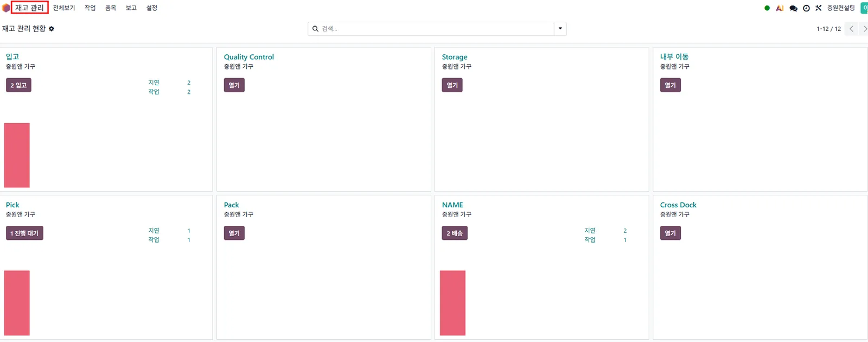Image resolution: width=868 pixels, height=342 pixels.
Task: Open the Odoo home apps icon
Action: (6, 8)
